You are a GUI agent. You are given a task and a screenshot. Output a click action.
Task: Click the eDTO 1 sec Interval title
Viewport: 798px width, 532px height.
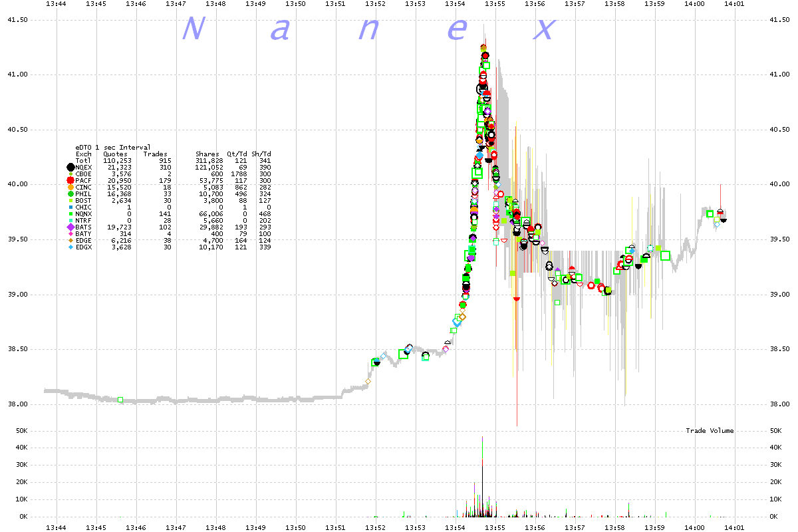coord(112,148)
